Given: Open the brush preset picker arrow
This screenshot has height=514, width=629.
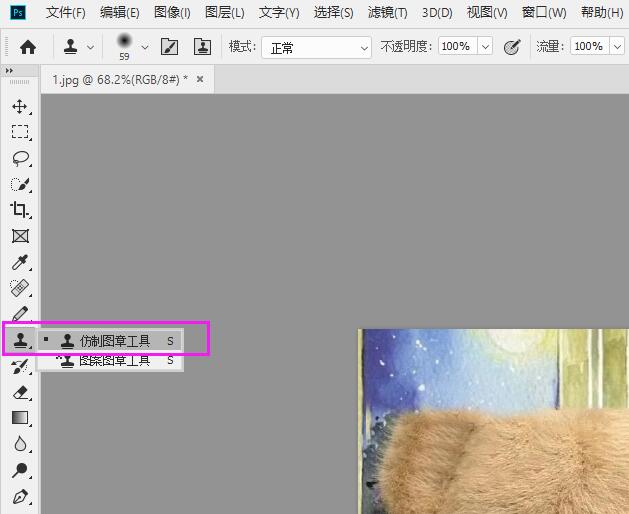Looking at the screenshot, I should click(x=145, y=47).
